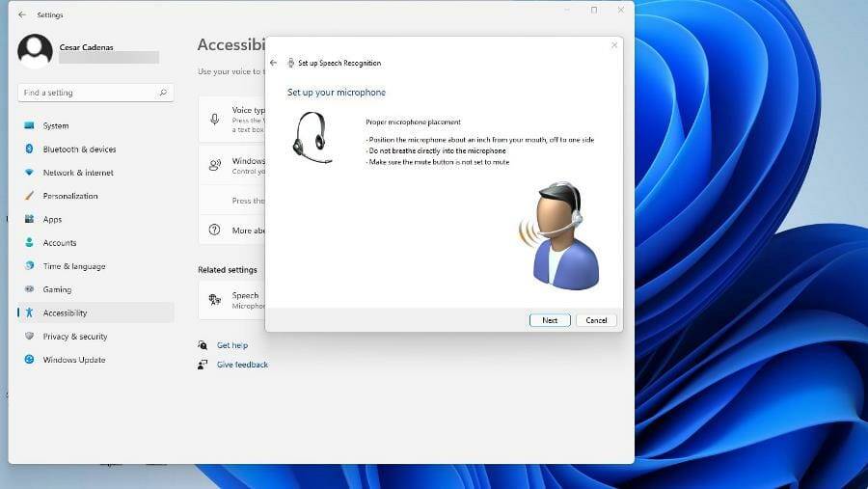
Task: Click the Give feedback person icon
Action: 203,365
